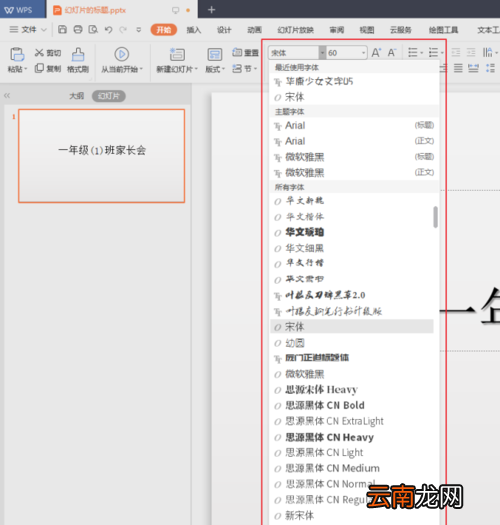Click the Save icon in quick toolbar

[62, 29]
